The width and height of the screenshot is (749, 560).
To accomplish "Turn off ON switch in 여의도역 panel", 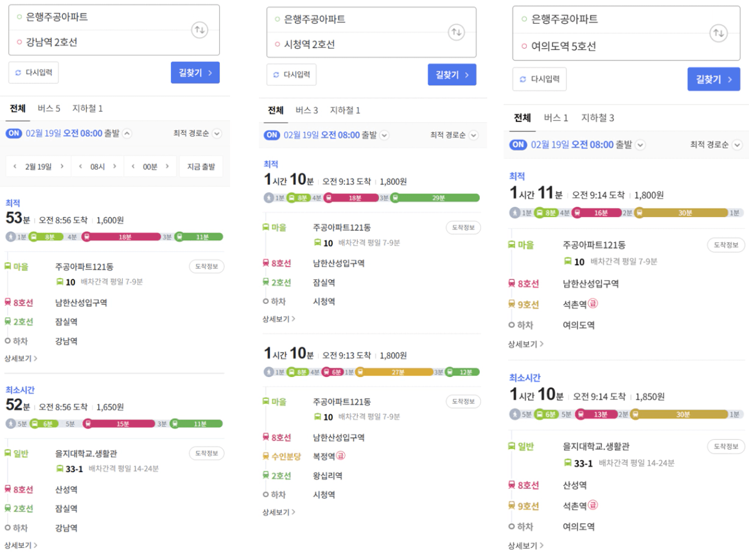I will pyautogui.click(x=518, y=144).
